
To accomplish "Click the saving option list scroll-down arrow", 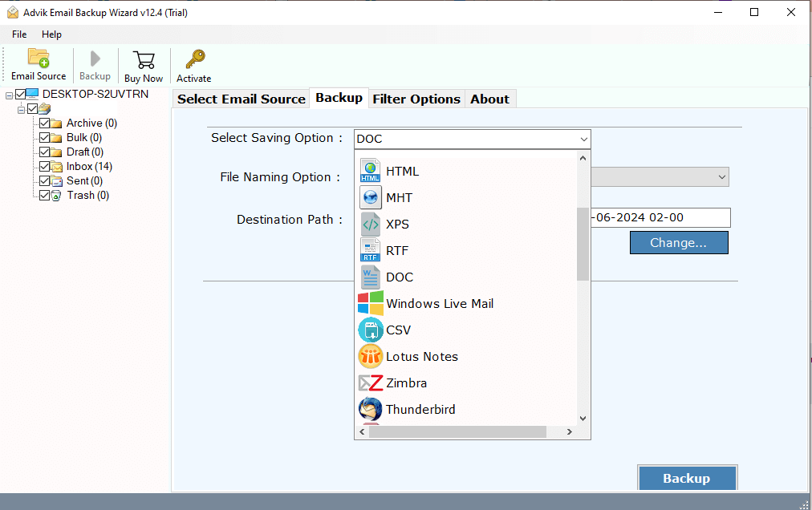I will tap(583, 419).
